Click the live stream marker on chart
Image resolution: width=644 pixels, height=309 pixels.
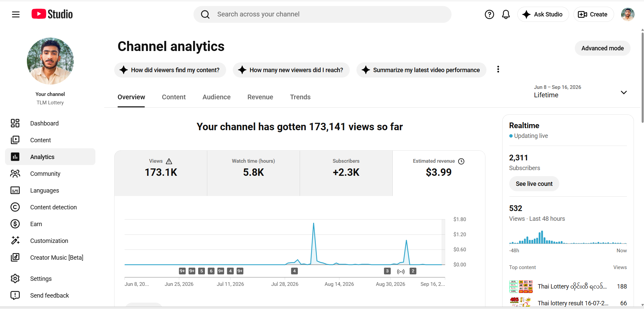tap(401, 271)
